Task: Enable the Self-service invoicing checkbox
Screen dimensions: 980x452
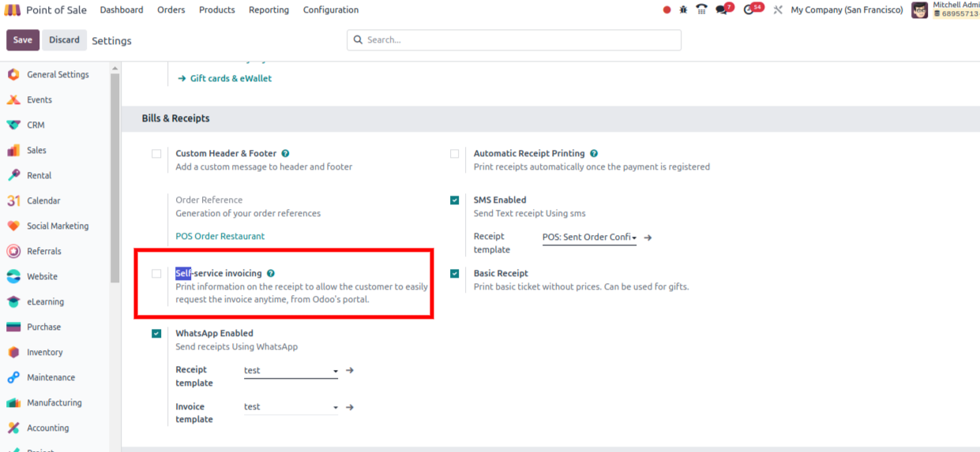Action: (x=156, y=274)
